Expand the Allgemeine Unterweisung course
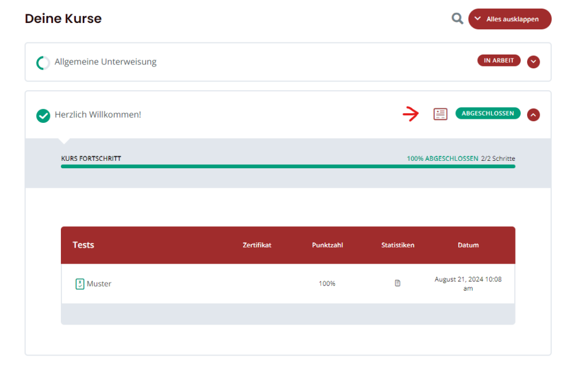 [x=533, y=62]
